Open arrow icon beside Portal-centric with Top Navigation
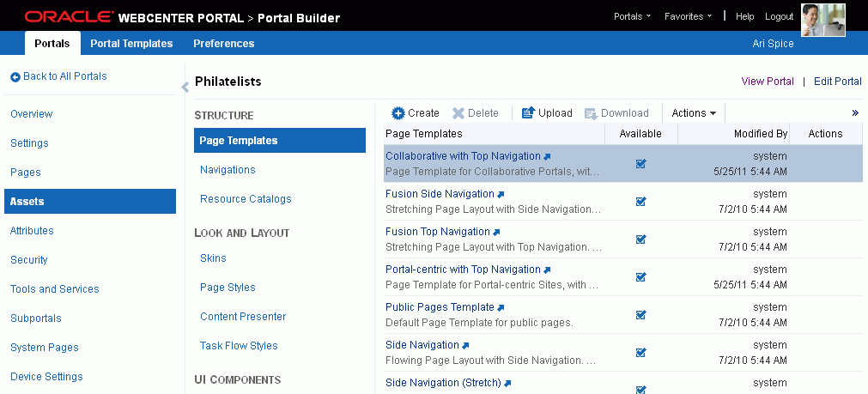 547,270
